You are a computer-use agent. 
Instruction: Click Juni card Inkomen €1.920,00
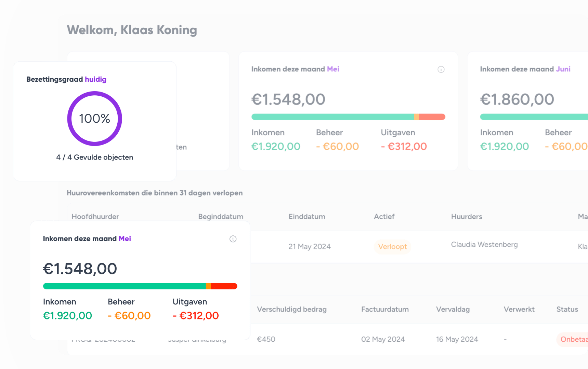tap(505, 146)
